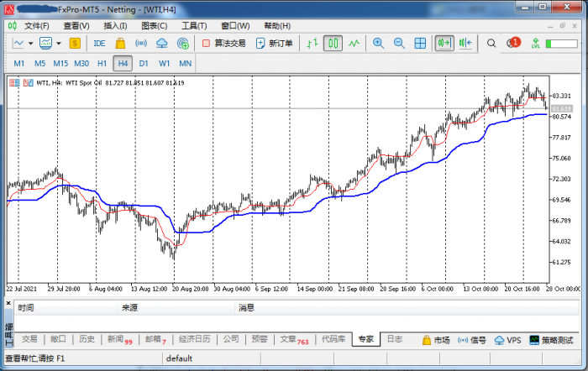
Task: Open the 图表(C) menu
Action: [x=154, y=25]
